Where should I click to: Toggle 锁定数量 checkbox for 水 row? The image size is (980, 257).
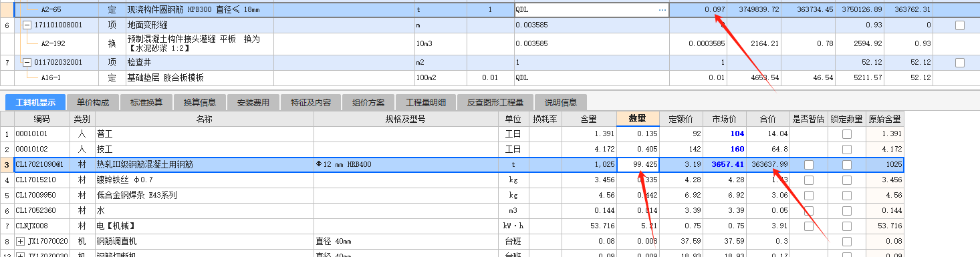tap(847, 210)
